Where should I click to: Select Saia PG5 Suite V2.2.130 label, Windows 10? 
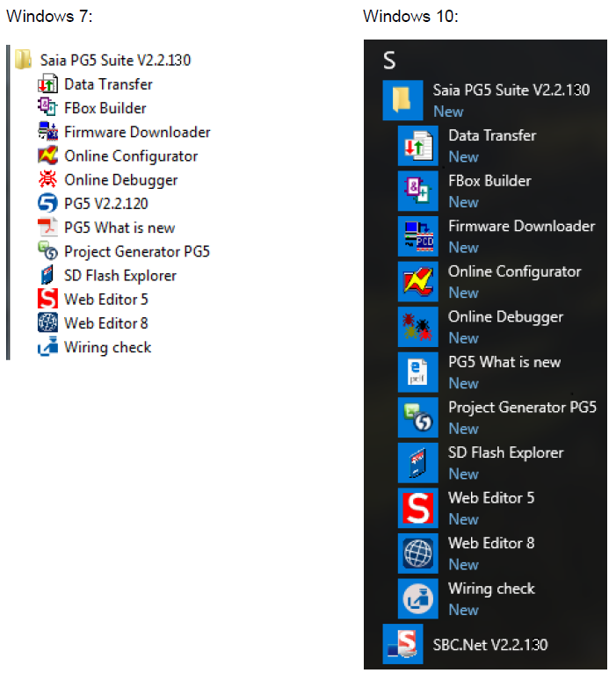[511, 90]
